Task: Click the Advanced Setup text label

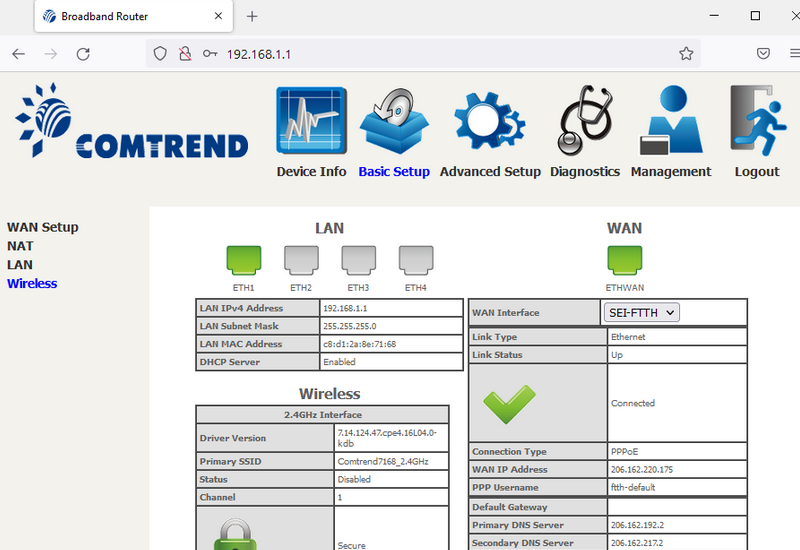Action: [x=490, y=172]
